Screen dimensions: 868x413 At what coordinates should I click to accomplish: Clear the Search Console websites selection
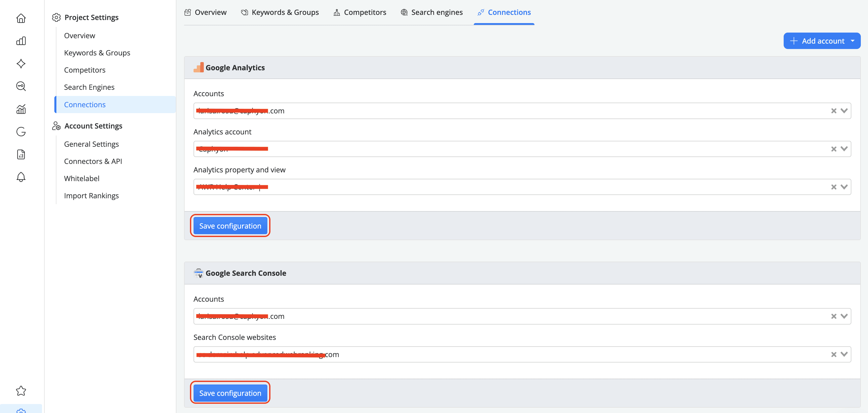(834, 354)
